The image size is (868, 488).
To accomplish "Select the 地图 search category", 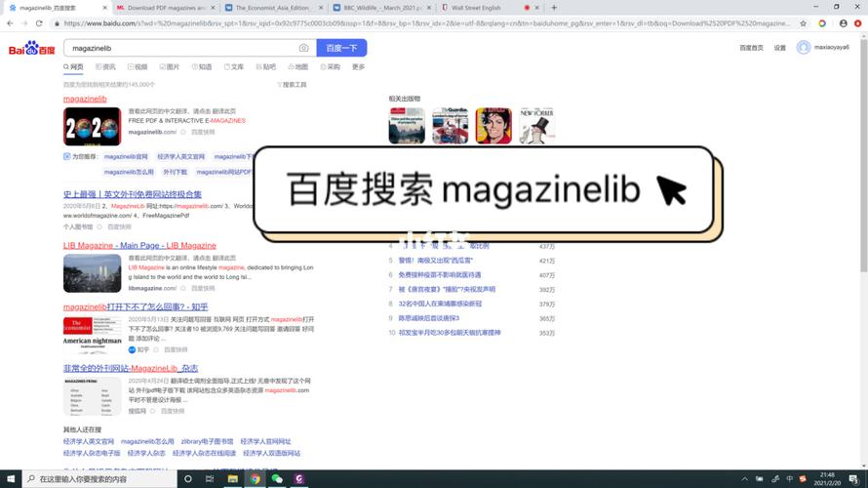I will [297, 67].
